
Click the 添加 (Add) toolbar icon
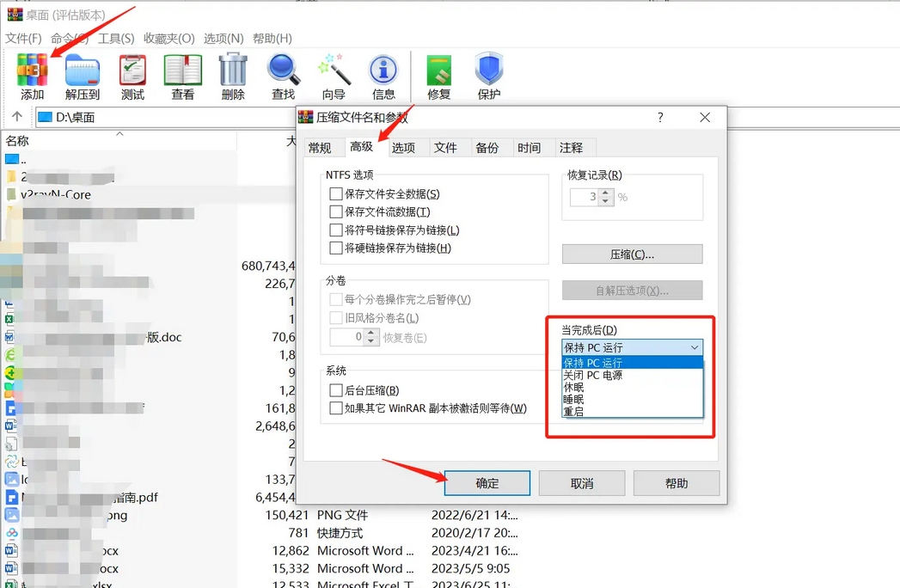click(32, 77)
